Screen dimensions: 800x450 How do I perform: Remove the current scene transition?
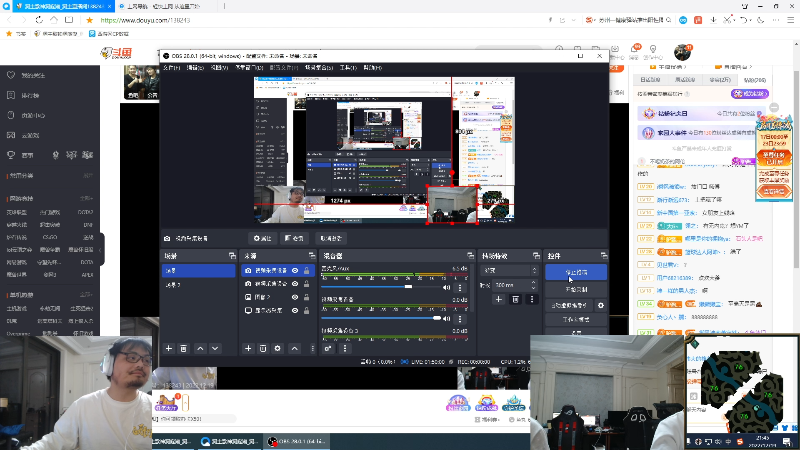tap(515, 299)
